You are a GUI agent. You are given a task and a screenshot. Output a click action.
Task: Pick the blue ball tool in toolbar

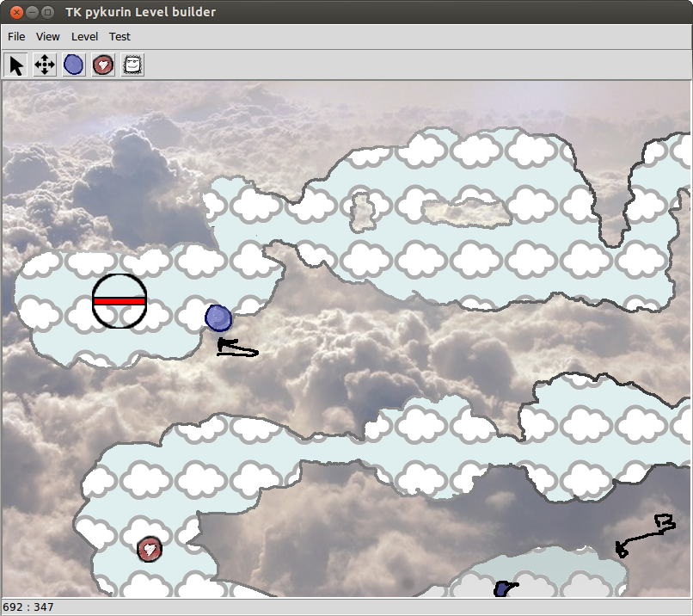[x=74, y=65]
